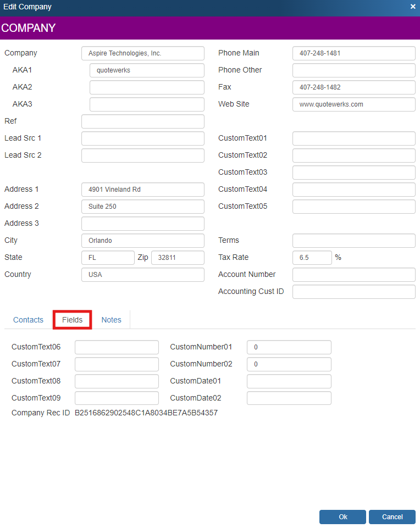
Task: Click the Company name input field
Action: (x=142, y=53)
